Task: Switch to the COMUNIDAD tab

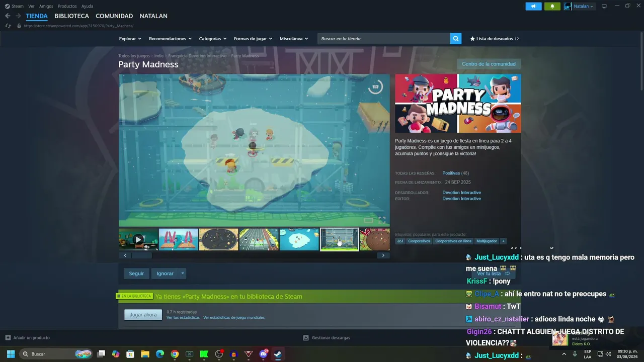Action: coord(114,16)
